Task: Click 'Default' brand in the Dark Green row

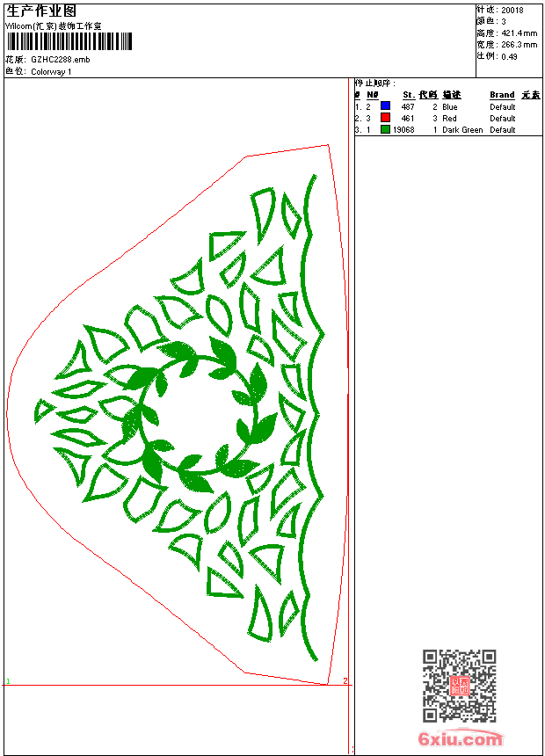Action: 503,130
